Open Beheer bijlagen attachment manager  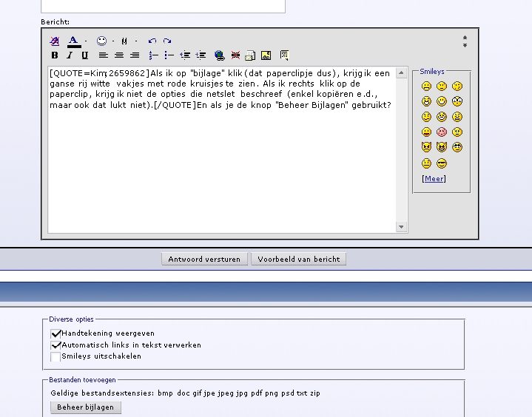[85, 407]
